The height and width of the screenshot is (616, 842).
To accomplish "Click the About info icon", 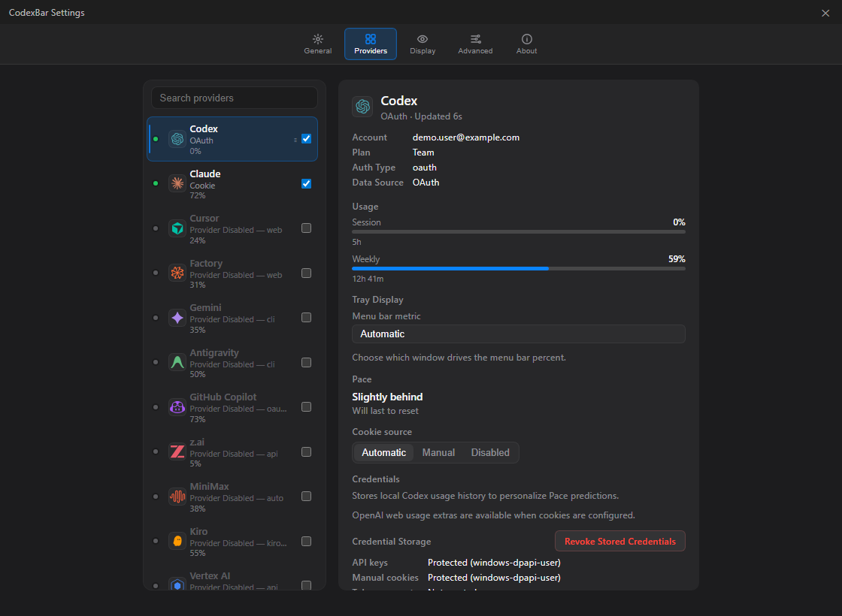I will 527,39.
